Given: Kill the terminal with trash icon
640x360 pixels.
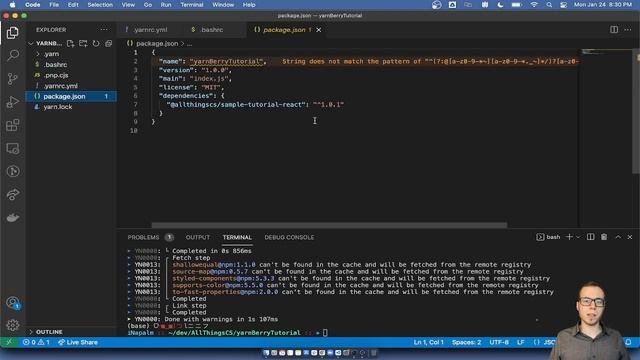Looking at the screenshot, I should [604, 237].
